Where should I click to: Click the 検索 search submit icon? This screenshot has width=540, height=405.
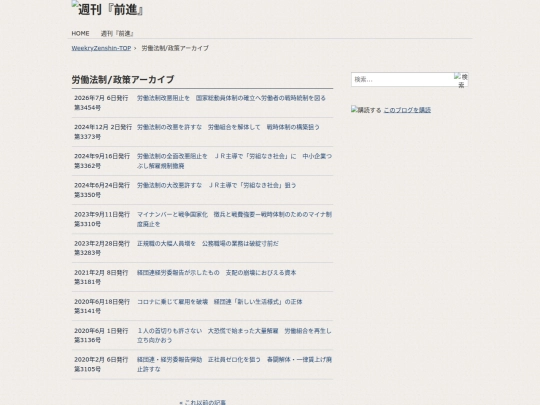(461, 80)
